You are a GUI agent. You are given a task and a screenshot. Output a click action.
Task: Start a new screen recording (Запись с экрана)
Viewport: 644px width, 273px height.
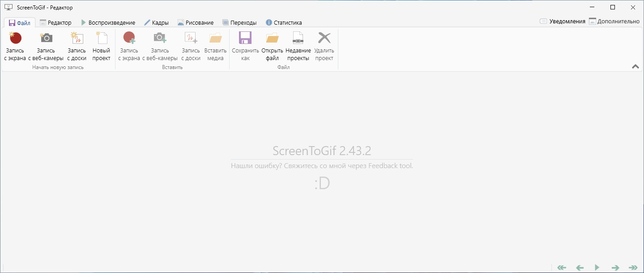15,46
